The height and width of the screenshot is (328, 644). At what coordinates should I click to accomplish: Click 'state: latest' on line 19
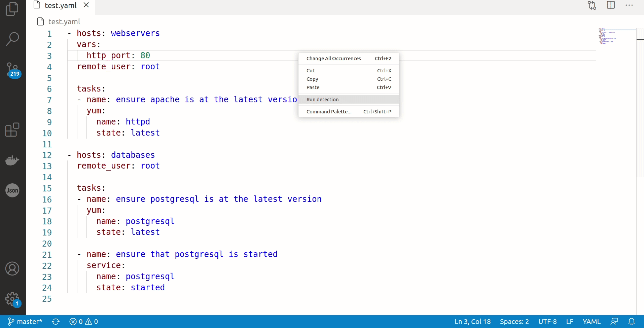(128, 232)
